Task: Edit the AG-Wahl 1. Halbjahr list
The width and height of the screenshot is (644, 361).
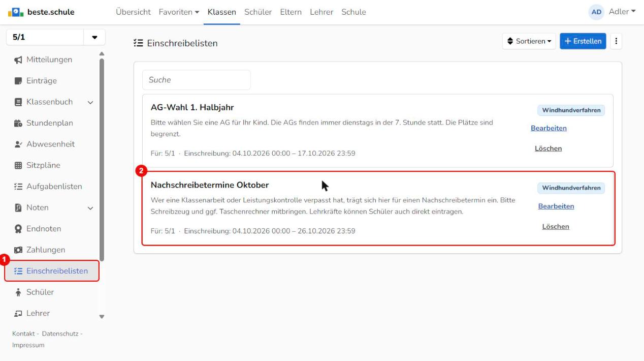Action: tap(549, 128)
